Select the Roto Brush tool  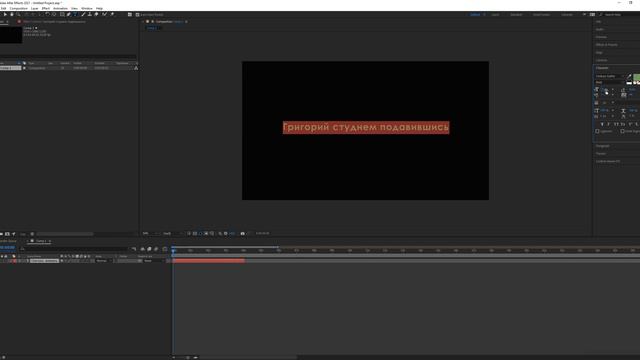coord(104,14)
